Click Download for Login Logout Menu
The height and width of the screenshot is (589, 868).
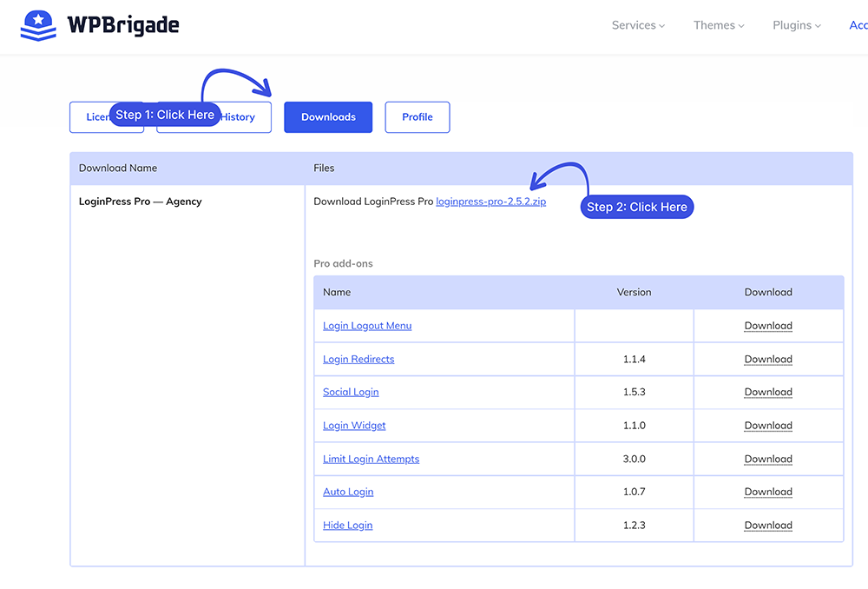[x=768, y=326]
